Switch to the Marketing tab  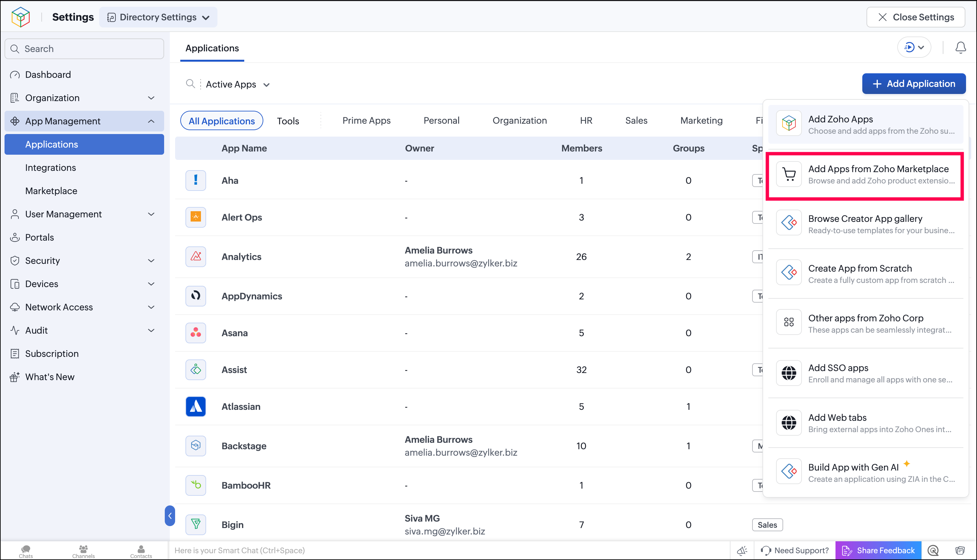point(701,121)
